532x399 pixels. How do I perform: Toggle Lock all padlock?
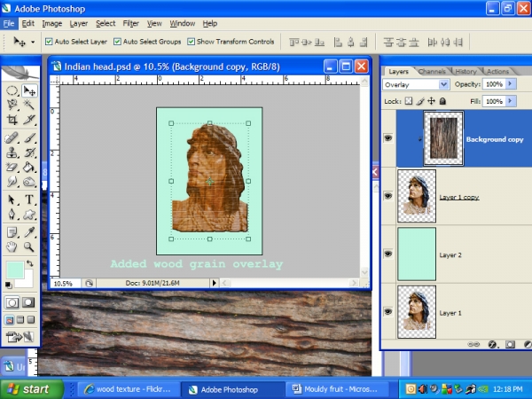pyautogui.click(x=442, y=101)
